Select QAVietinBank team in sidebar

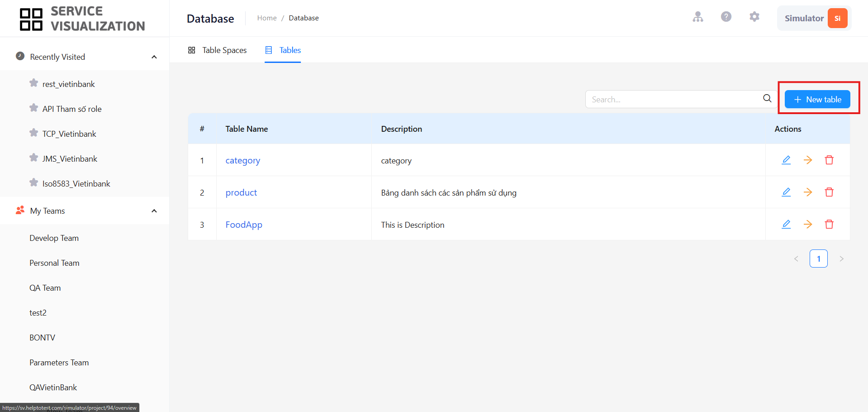[x=53, y=388]
